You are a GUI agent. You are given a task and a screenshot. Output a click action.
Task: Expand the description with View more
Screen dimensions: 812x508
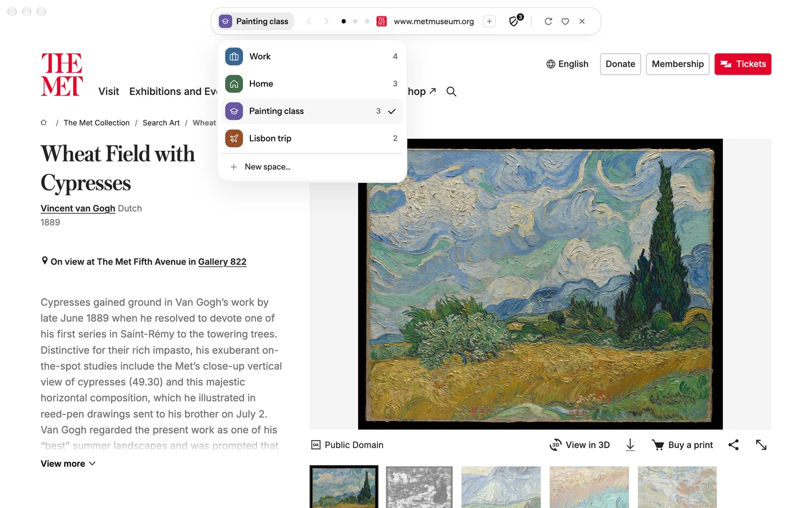(68, 463)
